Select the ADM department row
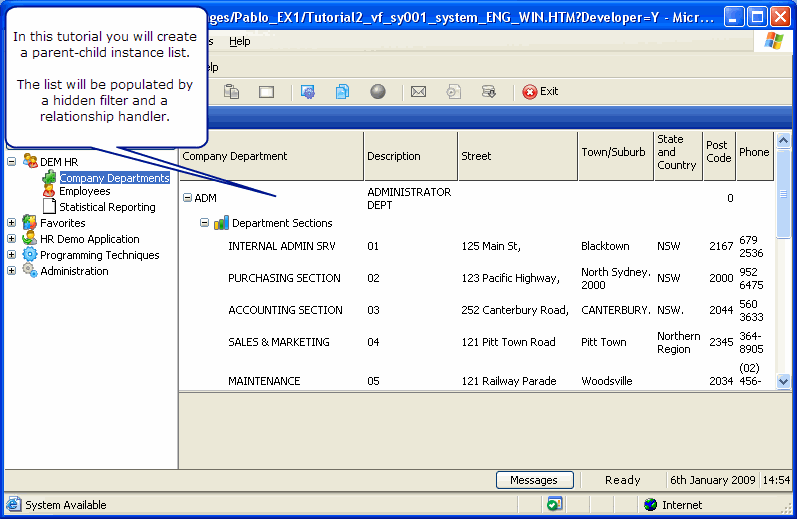Image resolution: width=797 pixels, height=519 pixels. coord(205,198)
